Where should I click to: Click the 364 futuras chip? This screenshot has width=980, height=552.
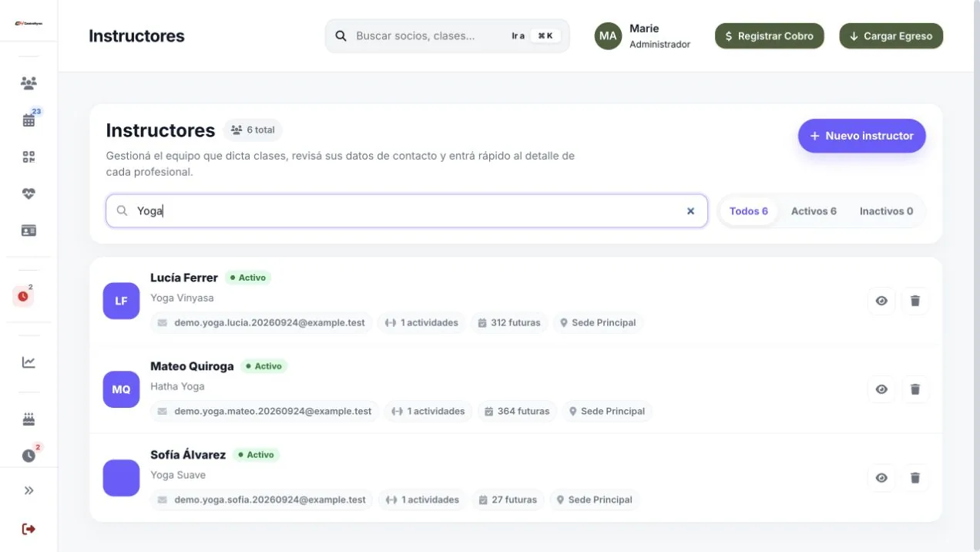(516, 412)
